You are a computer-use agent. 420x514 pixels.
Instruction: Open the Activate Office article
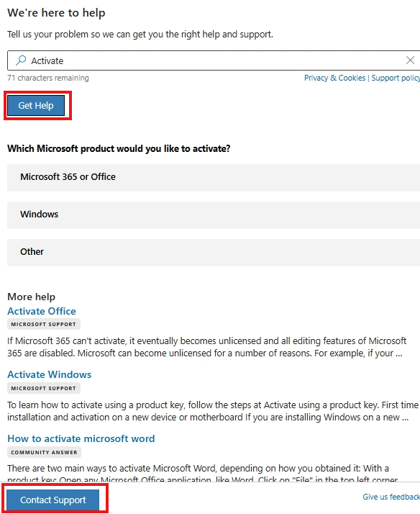coord(42,311)
